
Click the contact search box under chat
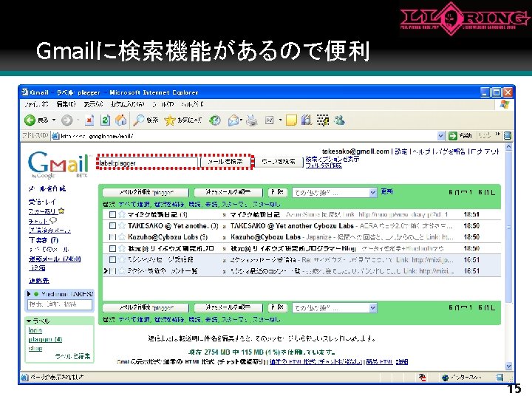tap(60, 304)
